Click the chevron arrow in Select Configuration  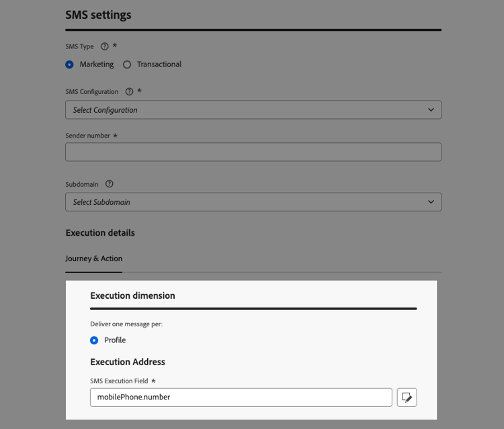[431, 110]
